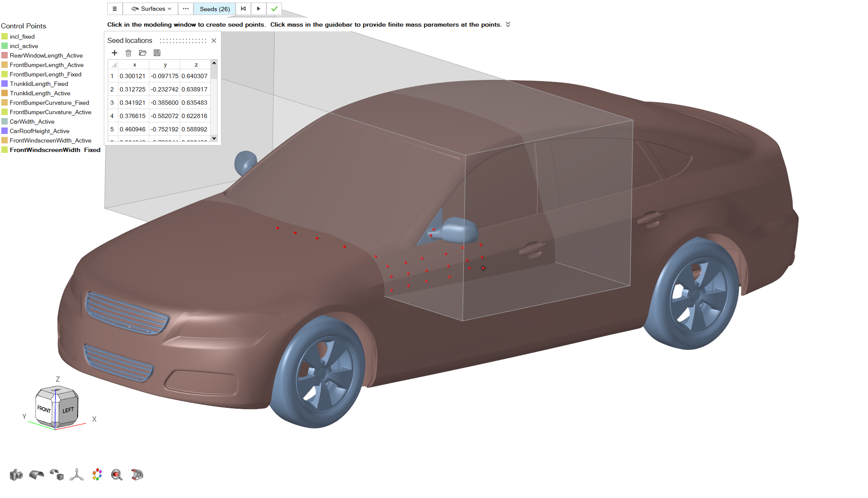This screenshot has height=498, width=868.
Task: Click the guidebar ellipsis options button
Action: (x=186, y=9)
